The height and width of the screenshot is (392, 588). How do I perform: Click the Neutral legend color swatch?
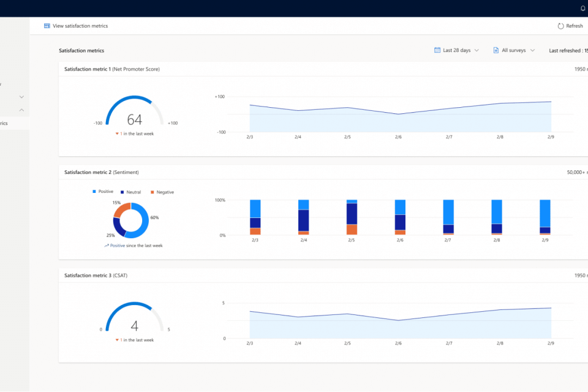point(122,192)
